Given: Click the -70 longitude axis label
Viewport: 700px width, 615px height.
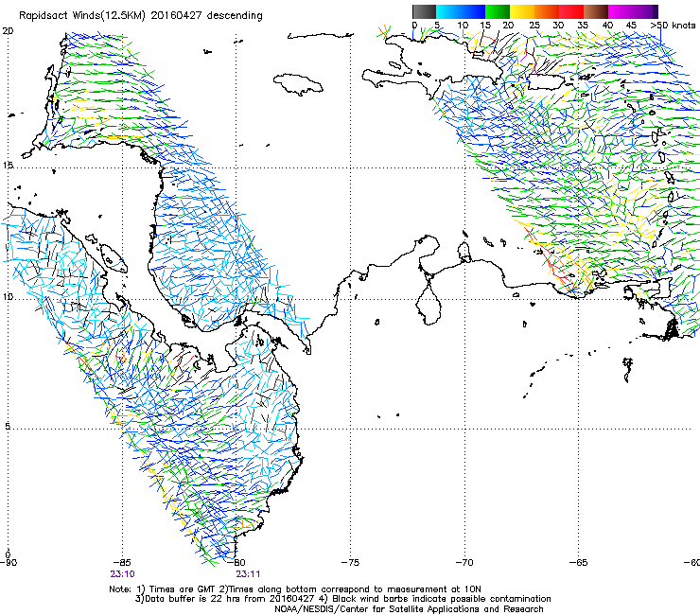Looking at the screenshot, I should click(464, 562).
